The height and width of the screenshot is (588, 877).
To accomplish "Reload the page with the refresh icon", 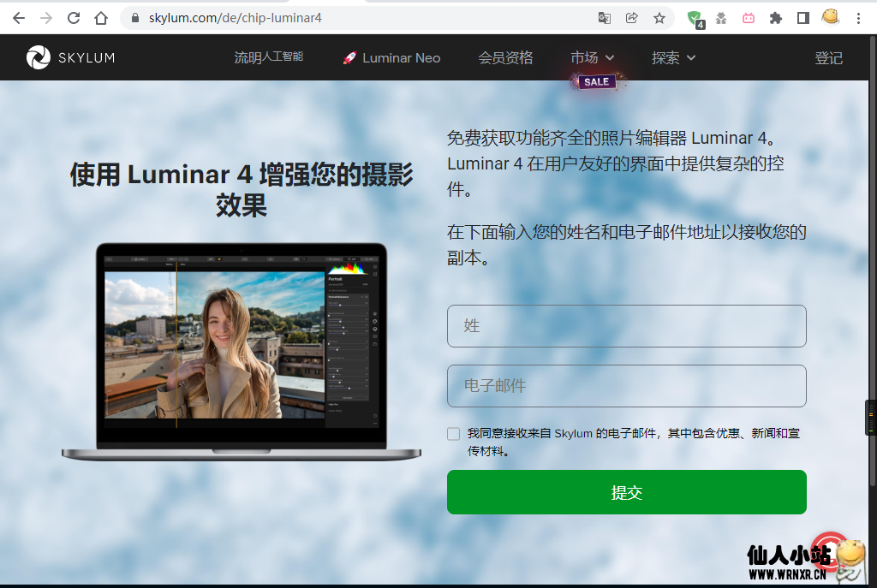I will click(x=74, y=18).
